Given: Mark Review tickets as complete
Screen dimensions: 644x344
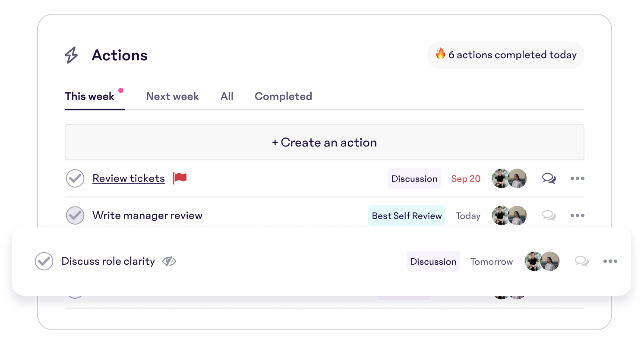Looking at the screenshot, I should (x=75, y=178).
